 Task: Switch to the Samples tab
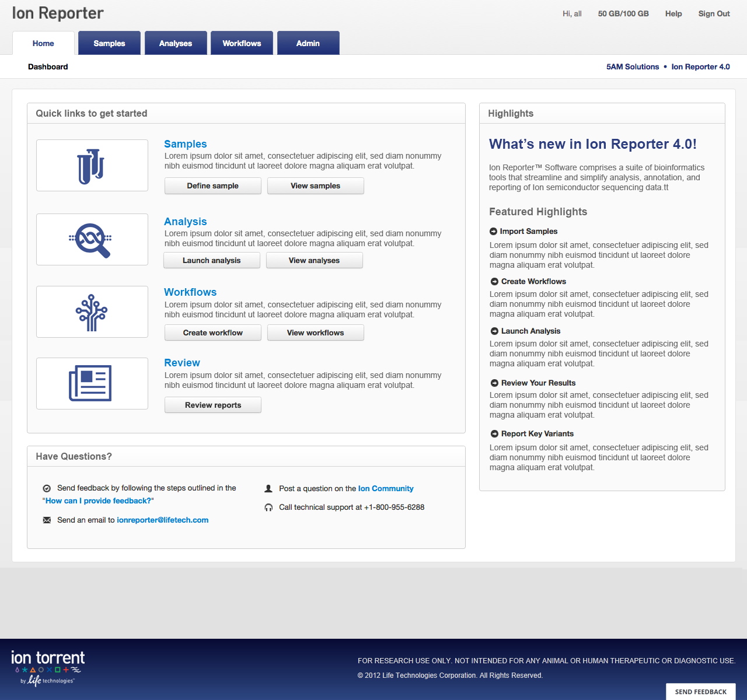tap(109, 43)
